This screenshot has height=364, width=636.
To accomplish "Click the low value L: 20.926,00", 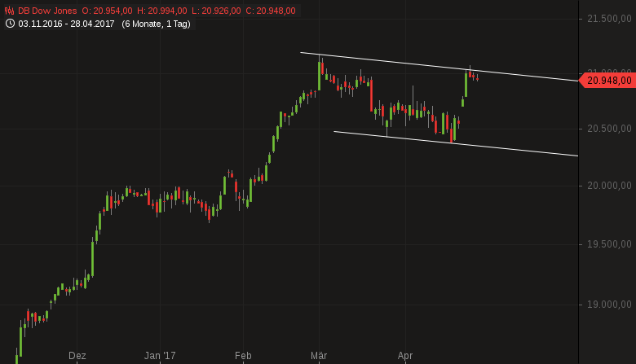I will [216, 11].
